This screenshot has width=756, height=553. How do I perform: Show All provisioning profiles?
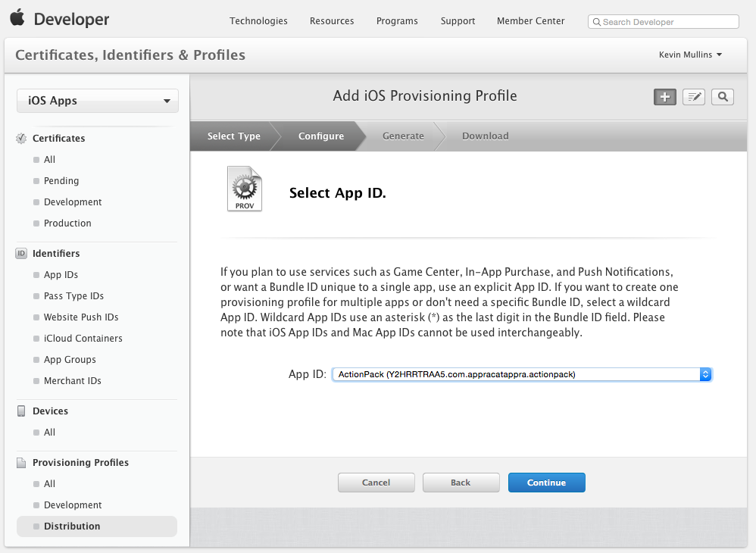pyautogui.click(x=50, y=483)
